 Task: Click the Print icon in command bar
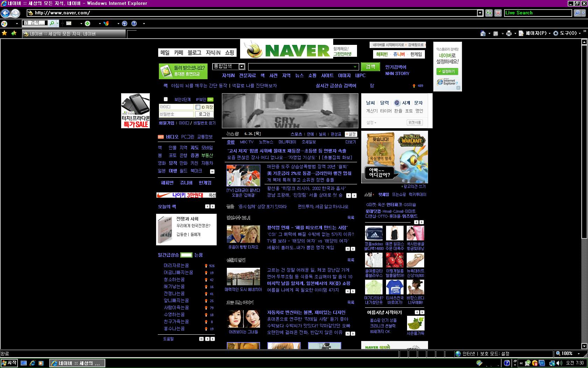[x=509, y=33]
